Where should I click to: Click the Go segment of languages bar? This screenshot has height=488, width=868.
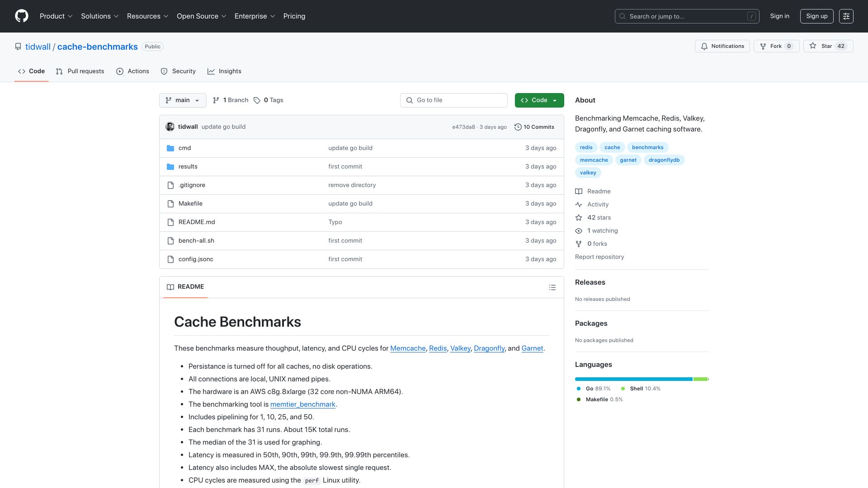pos(633,379)
